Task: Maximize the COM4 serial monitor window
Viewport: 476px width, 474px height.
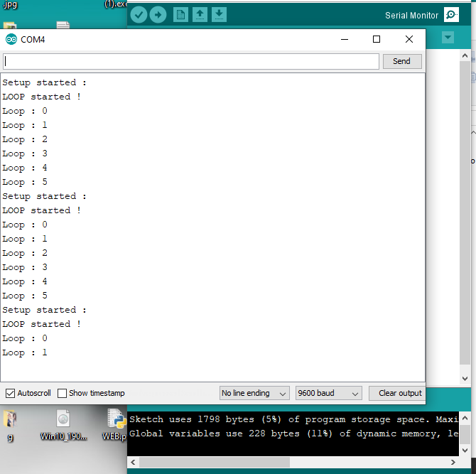Action: coord(377,40)
